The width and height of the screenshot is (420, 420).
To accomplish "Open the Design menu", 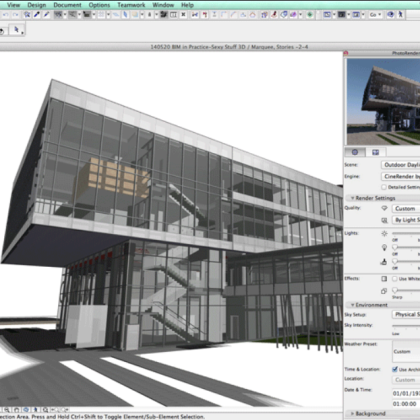I will pos(37,5).
